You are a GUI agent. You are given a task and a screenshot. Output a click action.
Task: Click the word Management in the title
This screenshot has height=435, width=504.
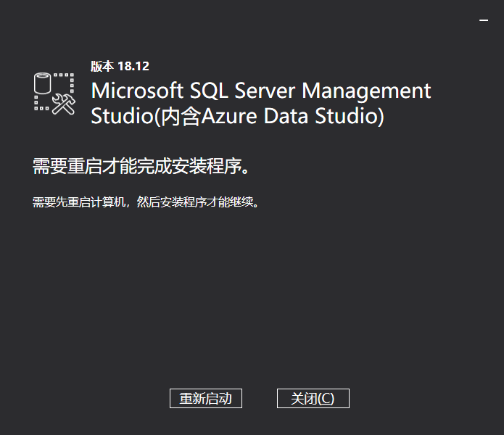coord(366,91)
